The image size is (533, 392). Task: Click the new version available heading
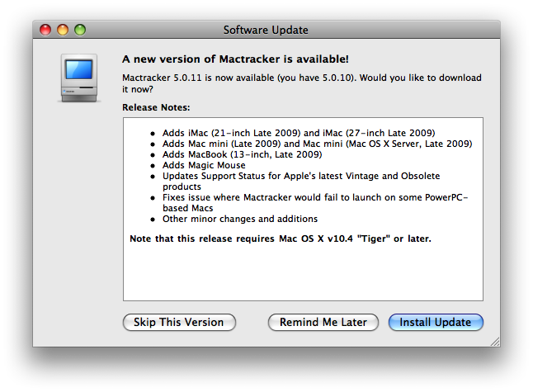pyautogui.click(x=235, y=59)
